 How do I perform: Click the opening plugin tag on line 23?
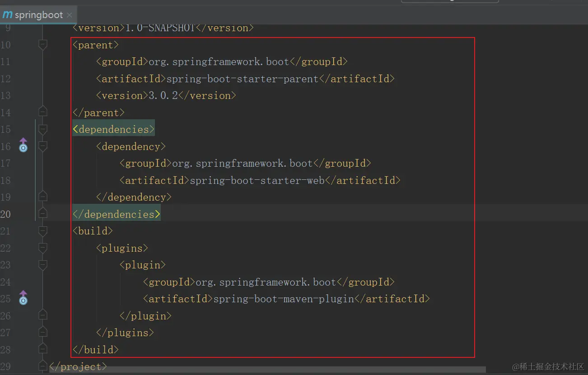[x=143, y=265]
